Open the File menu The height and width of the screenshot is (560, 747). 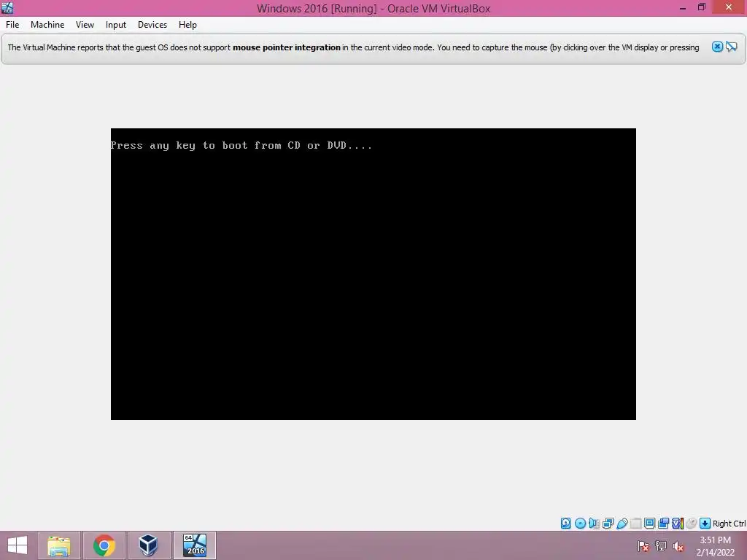pos(12,25)
